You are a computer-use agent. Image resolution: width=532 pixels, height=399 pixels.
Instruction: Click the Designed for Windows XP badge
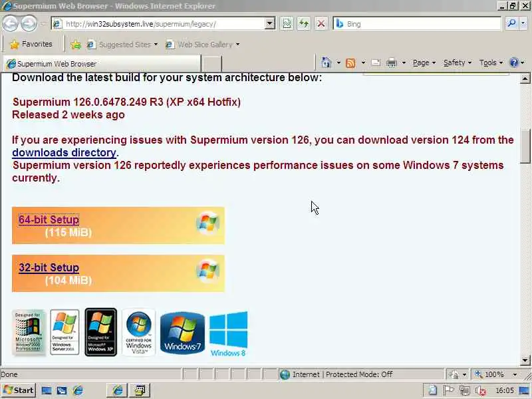(101, 332)
